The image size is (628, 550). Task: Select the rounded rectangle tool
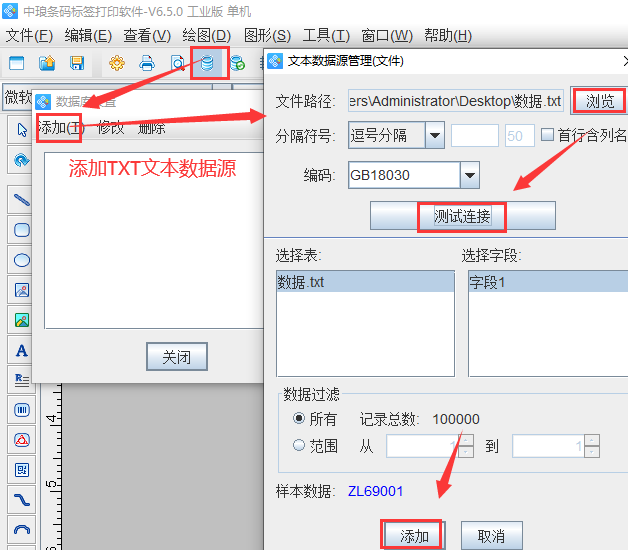tap(22, 230)
